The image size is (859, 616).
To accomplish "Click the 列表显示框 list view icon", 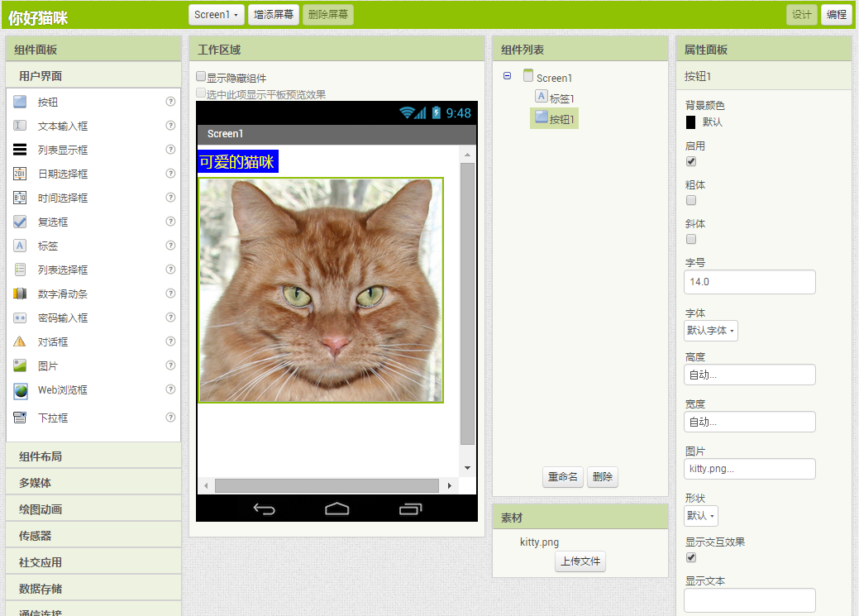I will 21,150.
